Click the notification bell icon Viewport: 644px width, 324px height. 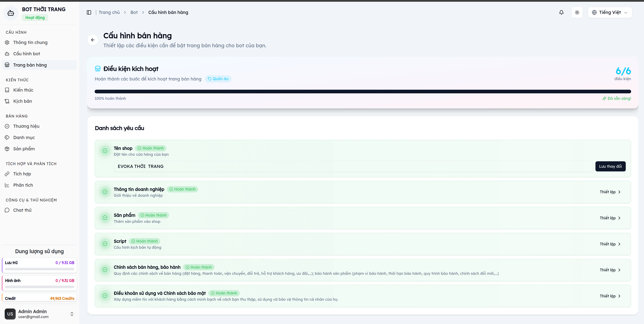coord(561,13)
